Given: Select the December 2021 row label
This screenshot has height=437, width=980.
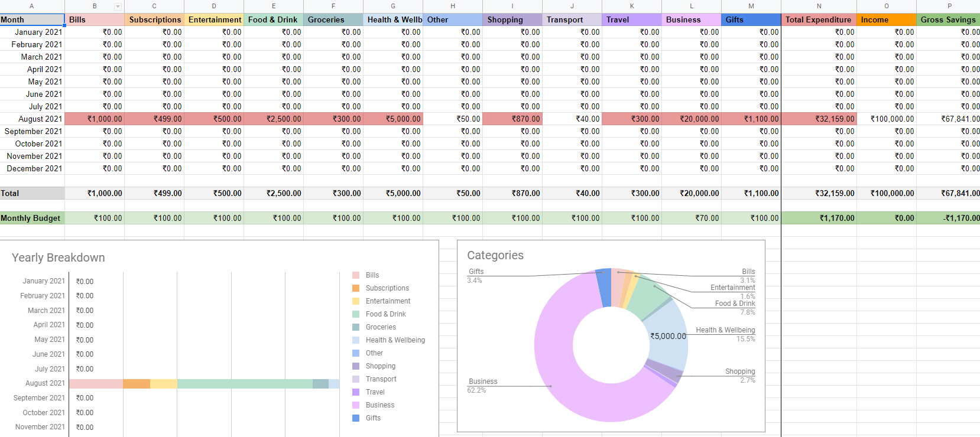Looking at the screenshot, I should (x=32, y=168).
